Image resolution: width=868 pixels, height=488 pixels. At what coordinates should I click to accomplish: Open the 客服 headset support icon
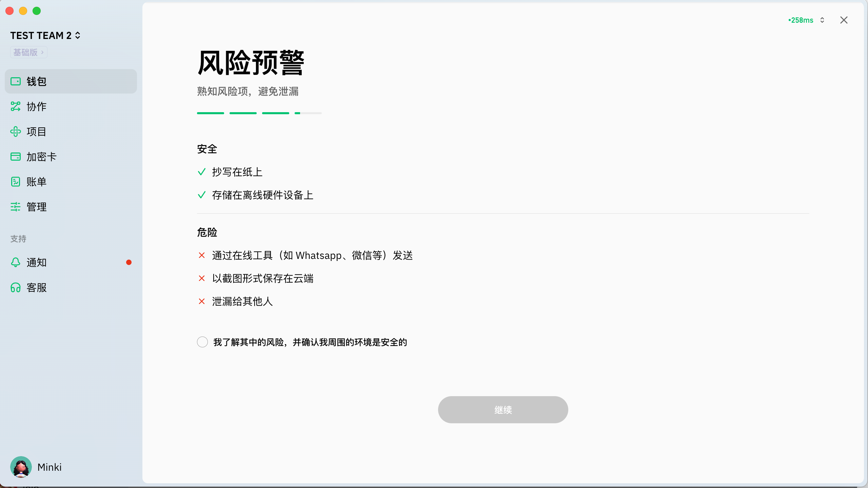pos(16,287)
